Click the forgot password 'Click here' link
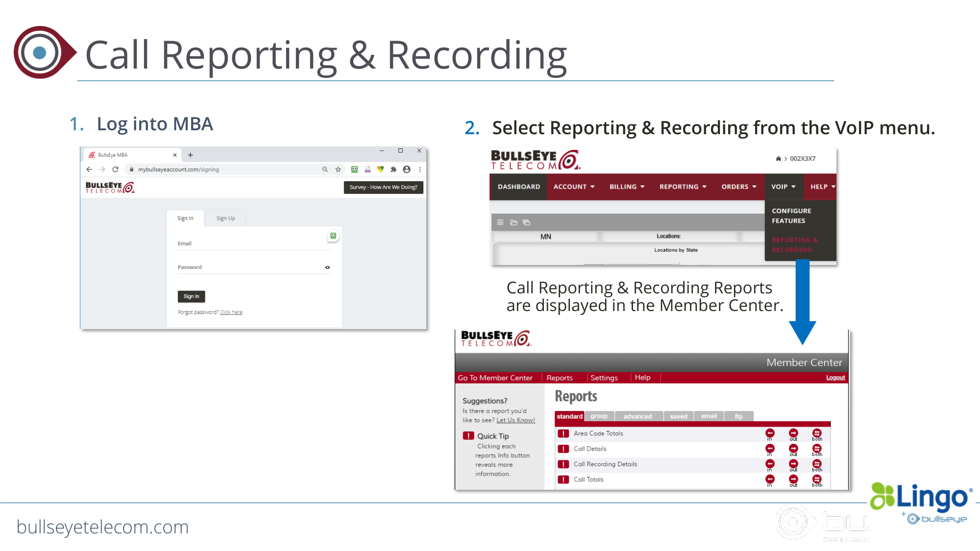This screenshot has width=980, height=551. click(231, 312)
